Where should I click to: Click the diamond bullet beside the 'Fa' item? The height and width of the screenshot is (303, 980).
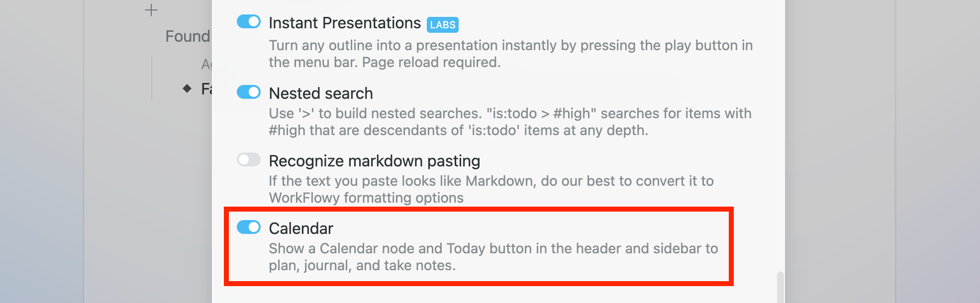187,89
